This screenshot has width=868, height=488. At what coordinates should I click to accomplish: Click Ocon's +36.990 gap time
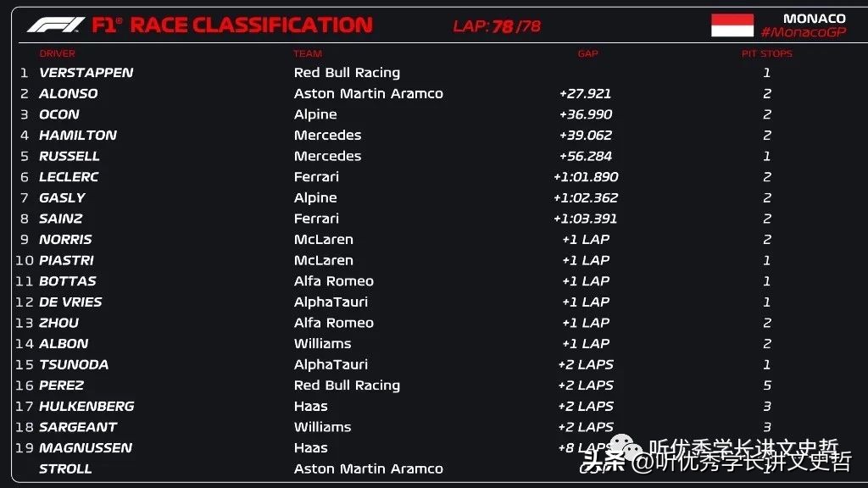pyautogui.click(x=585, y=114)
